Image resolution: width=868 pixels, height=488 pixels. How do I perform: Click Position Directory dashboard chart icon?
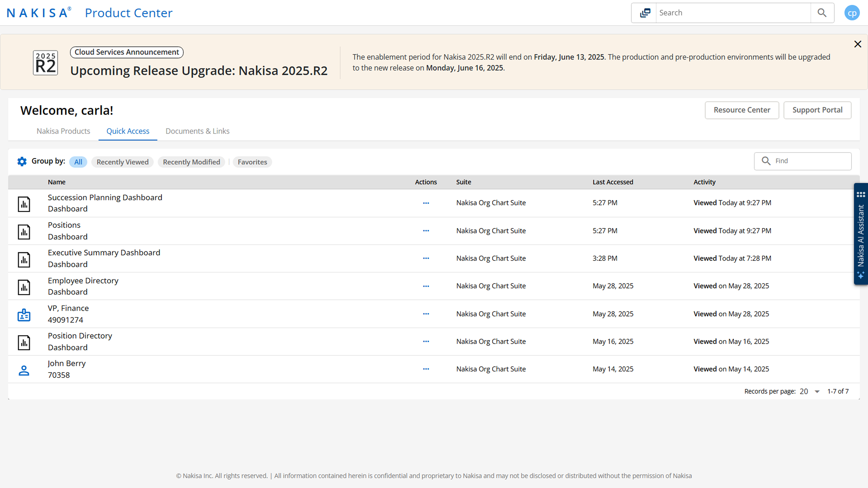24,342
